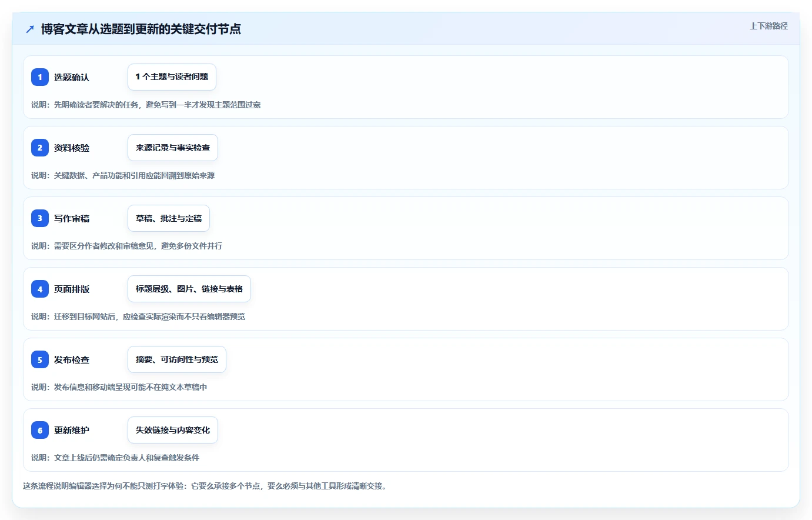Click the 选题确认 step label
The image size is (812, 520).
click(72, 77)
